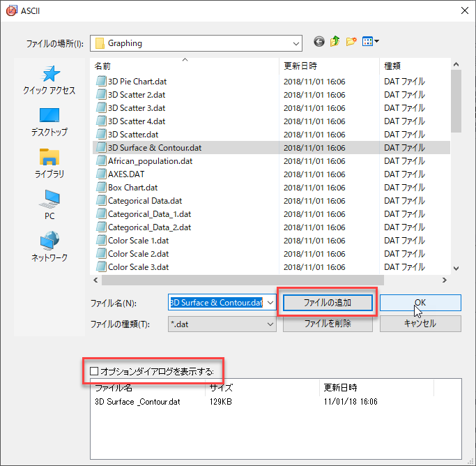476x466 pixels.
Task: Click file icon of 3D Scatter.dat
Action: click(101, 135)
